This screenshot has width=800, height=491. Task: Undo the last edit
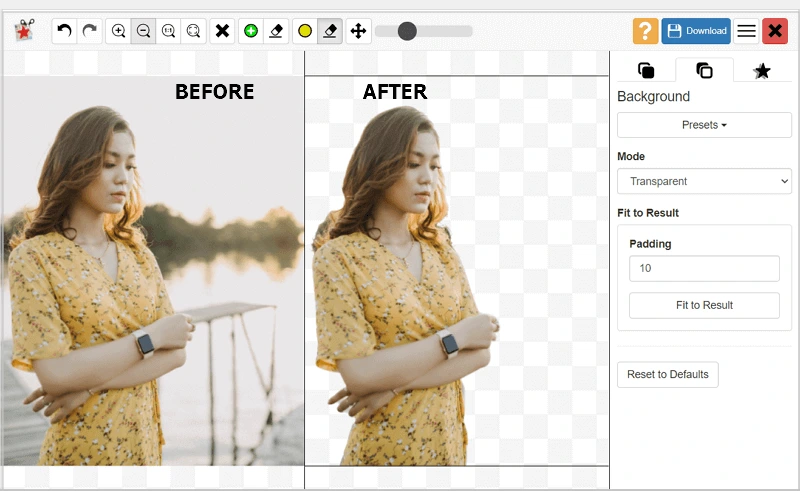tap(64, 31)
